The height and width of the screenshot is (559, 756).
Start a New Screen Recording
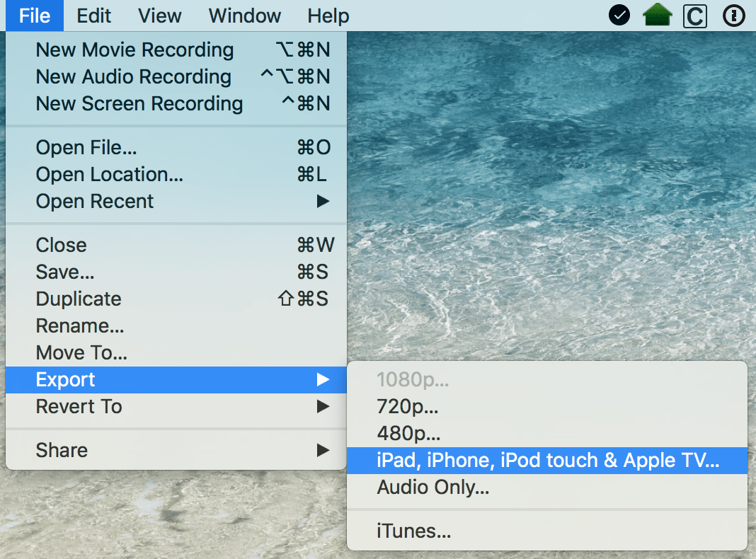[176, 103]
